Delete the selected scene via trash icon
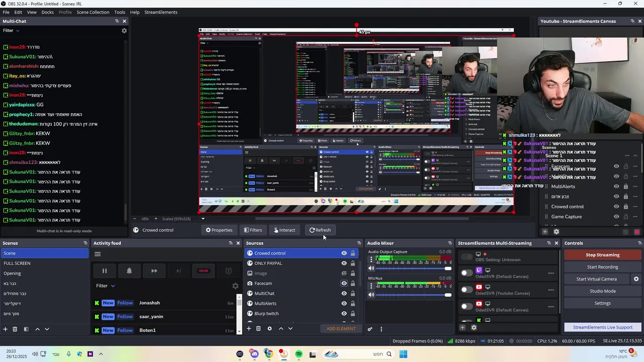 15,329
